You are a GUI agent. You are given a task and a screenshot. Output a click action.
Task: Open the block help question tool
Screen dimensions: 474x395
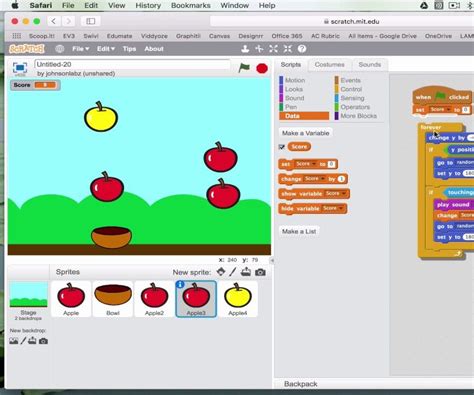pos(302,49)
